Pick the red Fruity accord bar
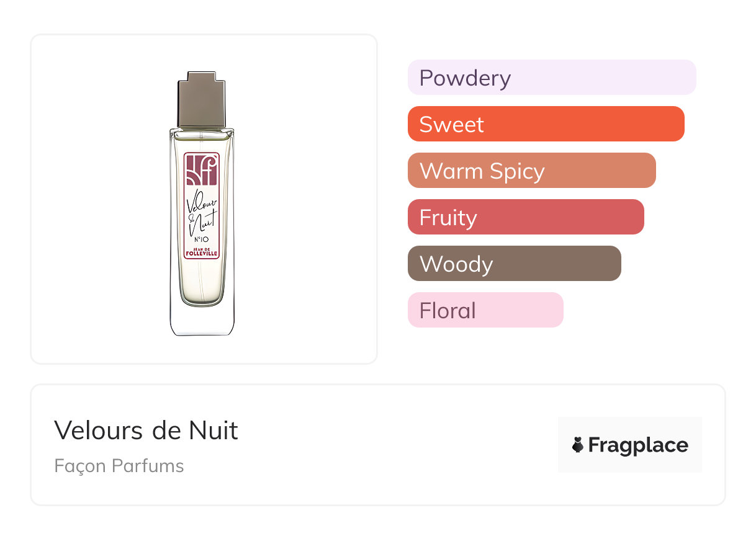The image size is (756, 536). click(x=525, y=217)
